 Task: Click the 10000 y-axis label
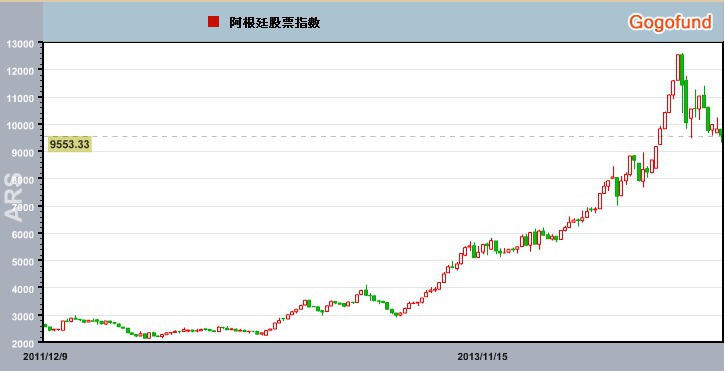pyautogui.click(x=20, y=126)
